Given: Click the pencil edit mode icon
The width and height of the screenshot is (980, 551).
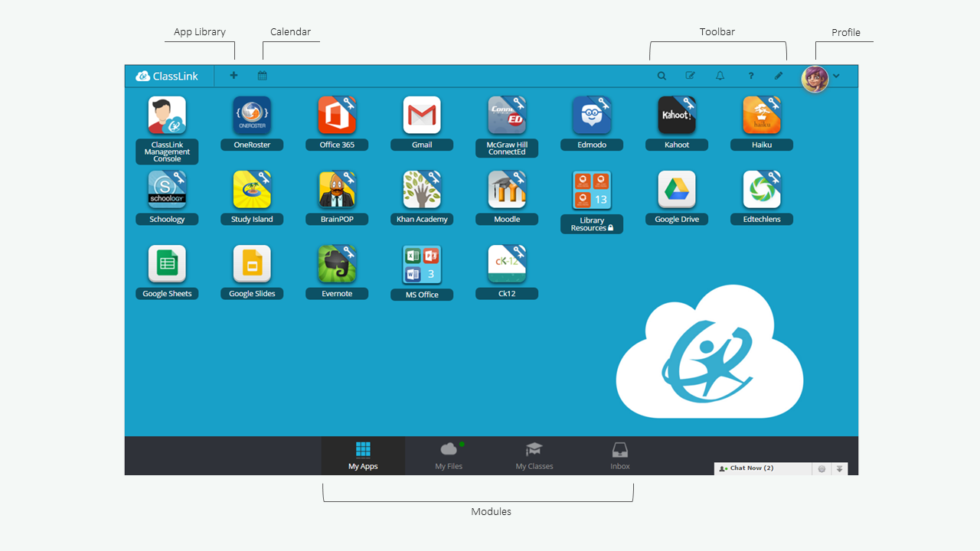Looking at the screenshot, I should 779,76.
